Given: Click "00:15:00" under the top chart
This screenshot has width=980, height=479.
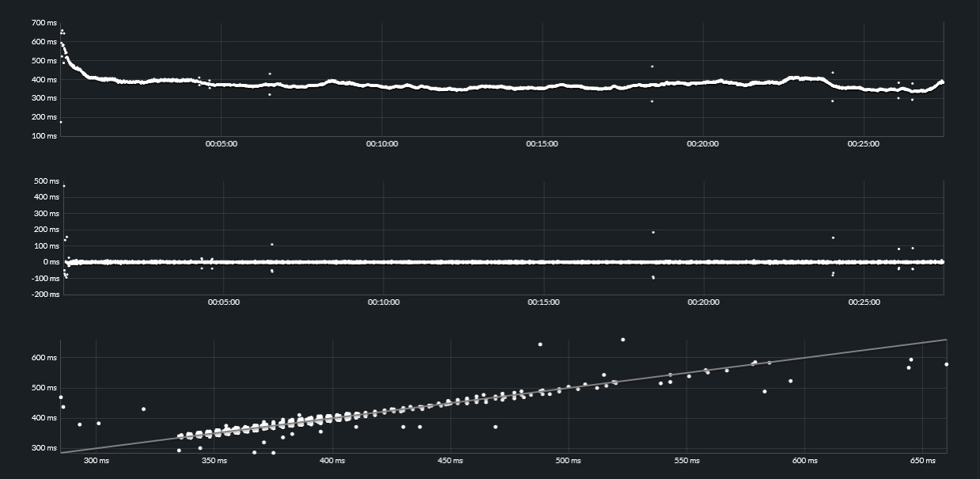Looking at the screenshot, I should tap(542, 144).
